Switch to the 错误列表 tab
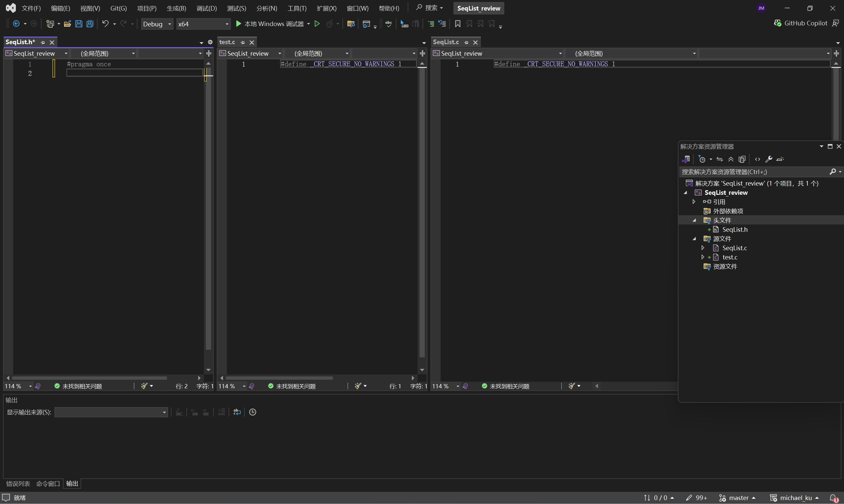Screen dimensions: 844x504 click(x=18, y=483)
